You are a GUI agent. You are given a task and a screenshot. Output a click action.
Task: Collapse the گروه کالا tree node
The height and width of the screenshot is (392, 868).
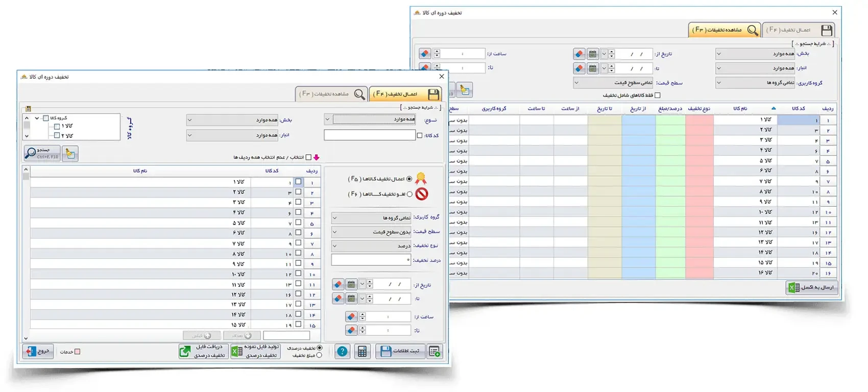37,118
